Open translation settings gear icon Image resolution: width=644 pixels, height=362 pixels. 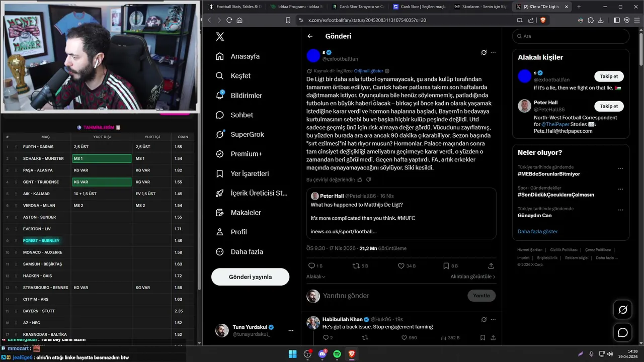387,71
